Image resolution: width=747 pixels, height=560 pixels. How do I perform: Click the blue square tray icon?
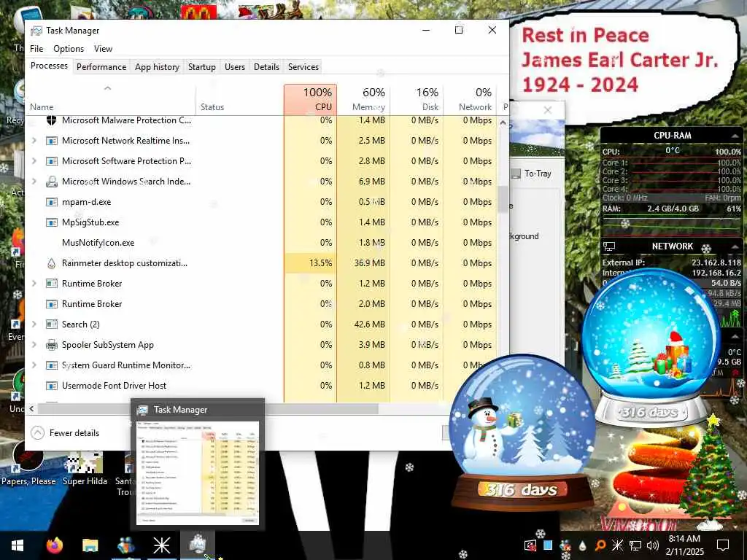[548, 545]
